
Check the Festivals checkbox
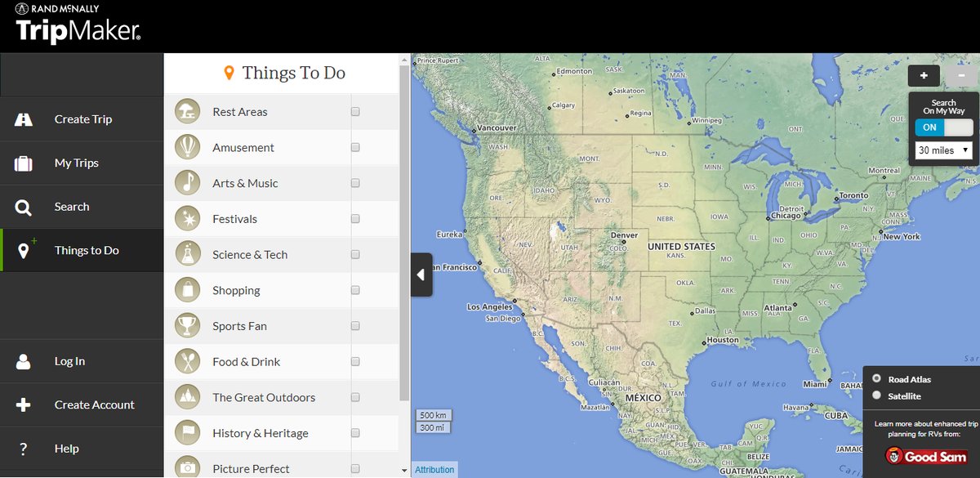coord(355,219)
